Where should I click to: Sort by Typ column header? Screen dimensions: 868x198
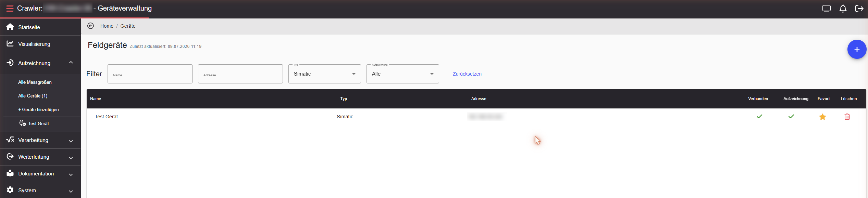click(344, 99)
